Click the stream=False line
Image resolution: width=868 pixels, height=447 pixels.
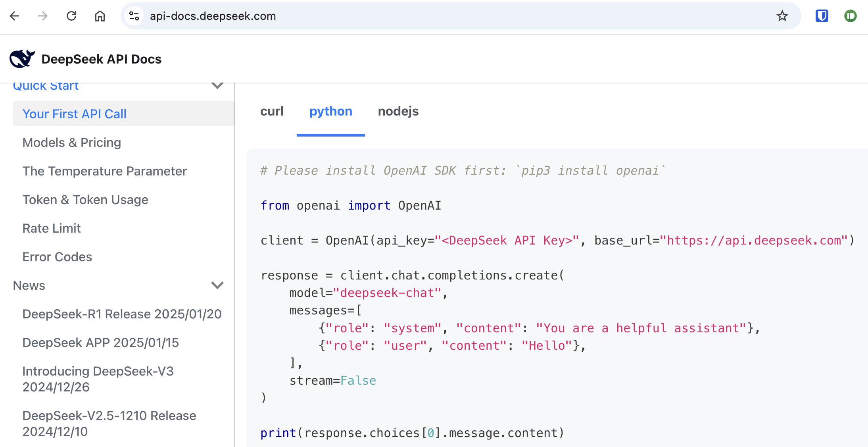333,381
